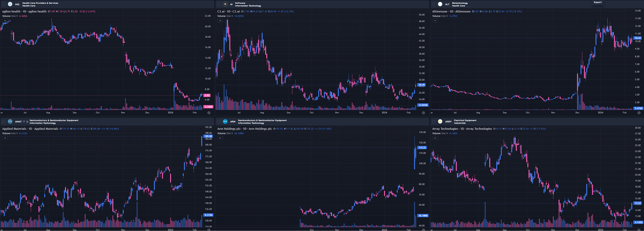Open time axis settings gear on AMAT chart
The width and height of the screenshot is (644, 231).
point(209,230)
